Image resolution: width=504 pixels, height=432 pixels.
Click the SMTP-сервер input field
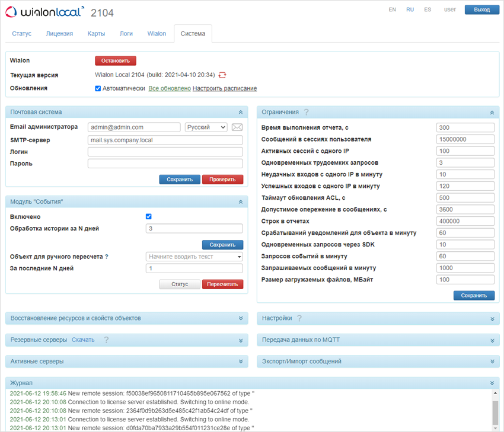[x=165, y=140]
